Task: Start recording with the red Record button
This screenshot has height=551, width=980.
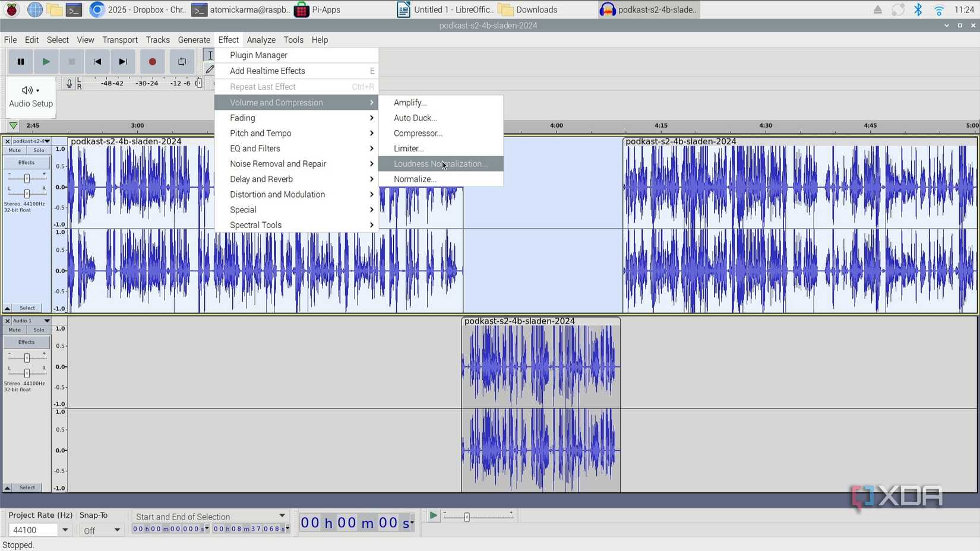Action: click(x=152, y=62)
